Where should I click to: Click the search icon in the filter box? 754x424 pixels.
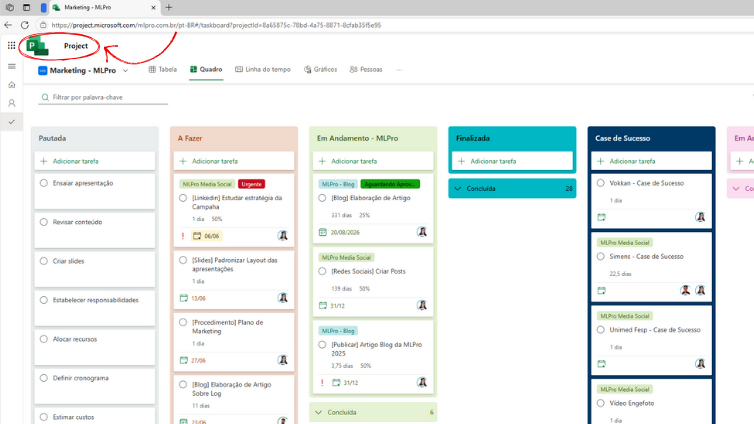click(x=45, y=98)
